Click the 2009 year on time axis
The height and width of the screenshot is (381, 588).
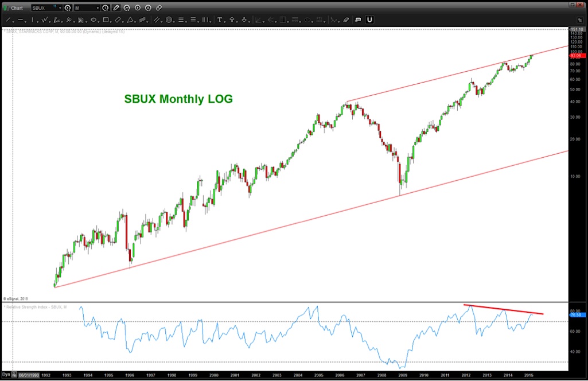[x=403, y=375]
